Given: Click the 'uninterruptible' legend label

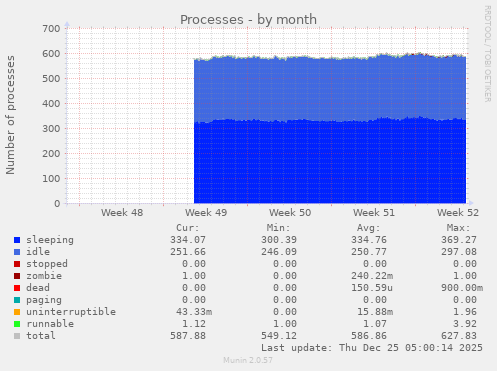Looking at the screenshot, I should 71,312.
